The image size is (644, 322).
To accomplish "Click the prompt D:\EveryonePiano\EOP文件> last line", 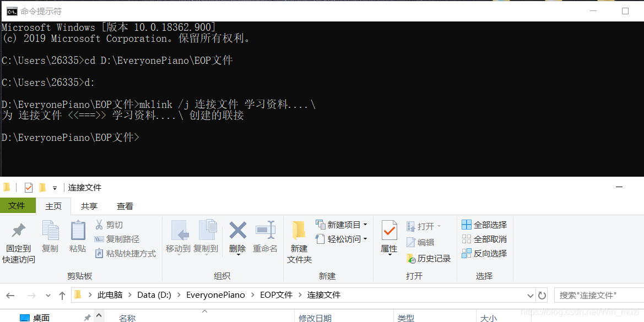I will tap(70, 138).
